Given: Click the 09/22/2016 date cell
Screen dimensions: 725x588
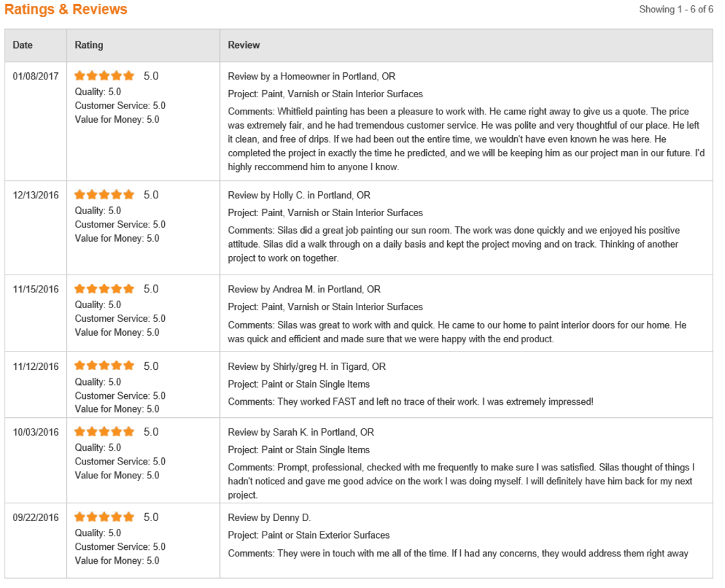Looking at the screenshot, I should coord(35,518).
